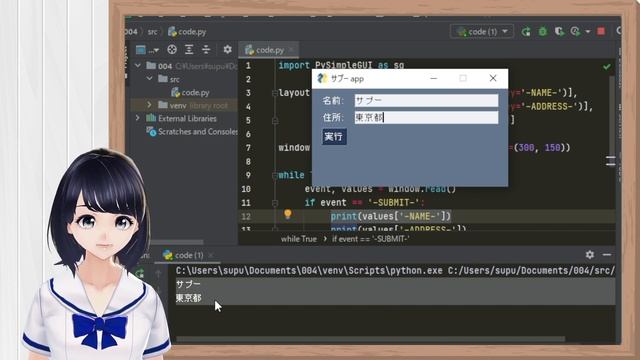Click the code.py breadcrumb in the navigation bar
Screen dimensions: 640x360
coord(187,31)
